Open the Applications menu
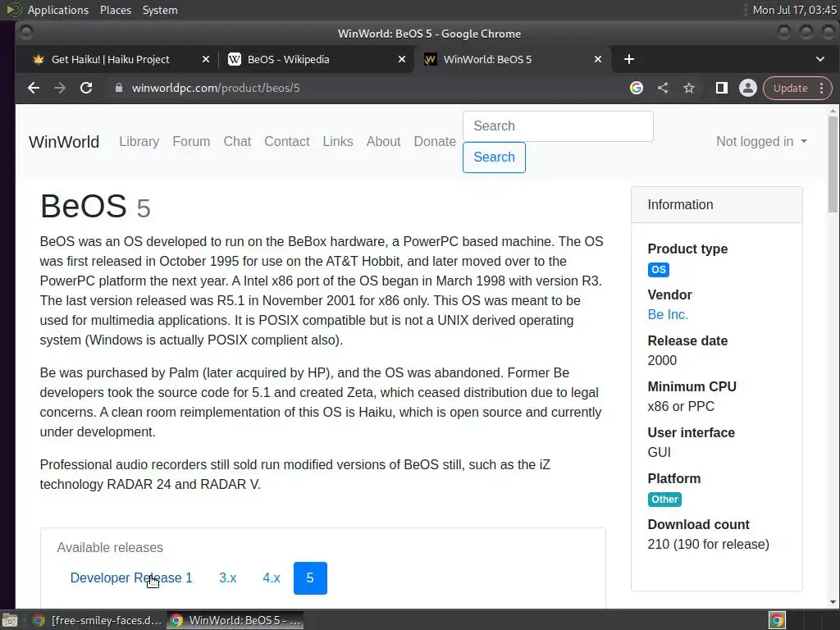840x630 pixels. (x=58, y=10)
